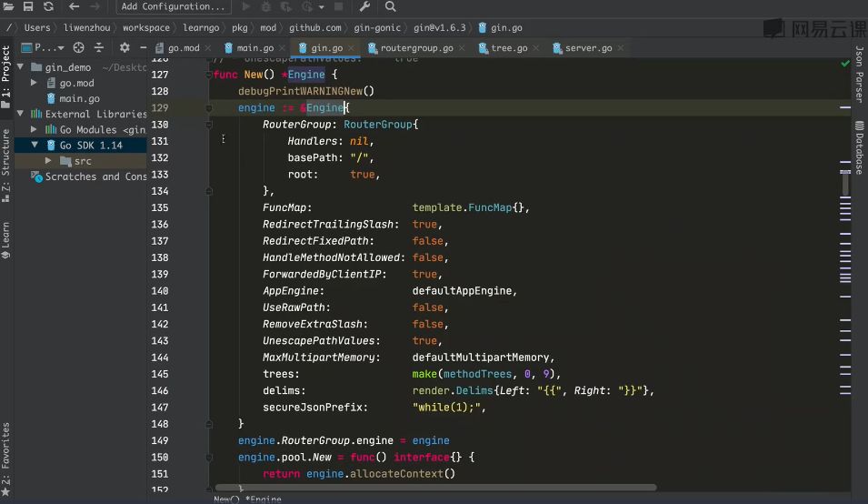The height and width of the screenshot is (504, 868).
Task: Hide the Project panel with the minus icon
Action: click(143, 47)
